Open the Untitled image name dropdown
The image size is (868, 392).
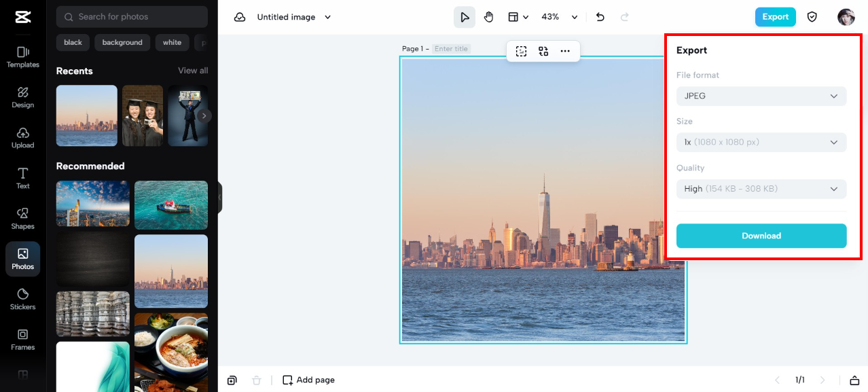coord(293,17)
